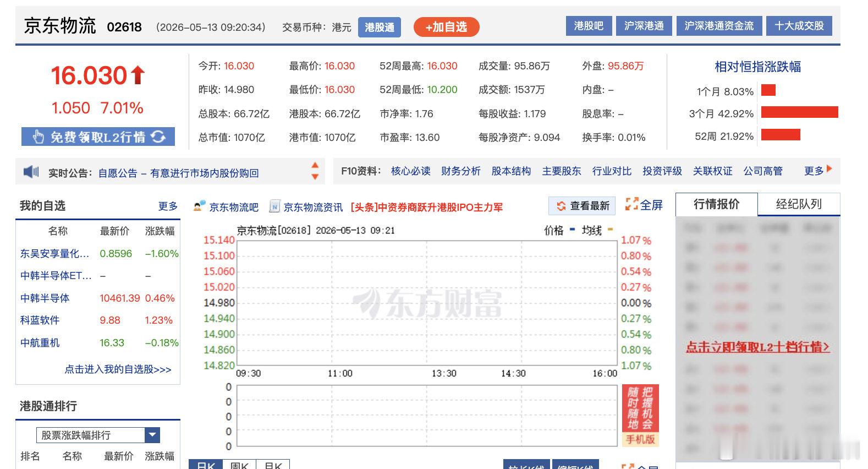868x469 pixels.
Task: Click the large price 16.030
Action: point(89,75)
